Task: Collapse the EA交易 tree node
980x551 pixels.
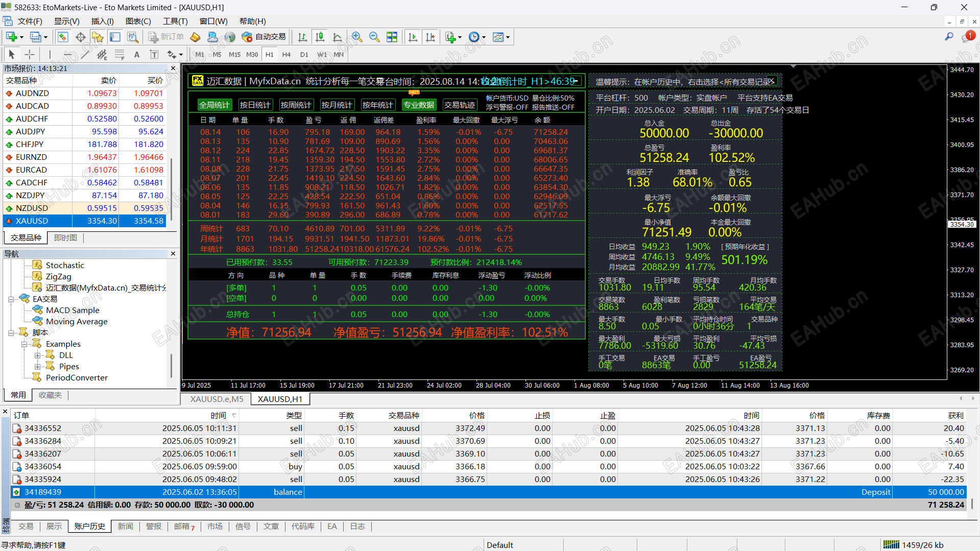Action: coord(11,299)
